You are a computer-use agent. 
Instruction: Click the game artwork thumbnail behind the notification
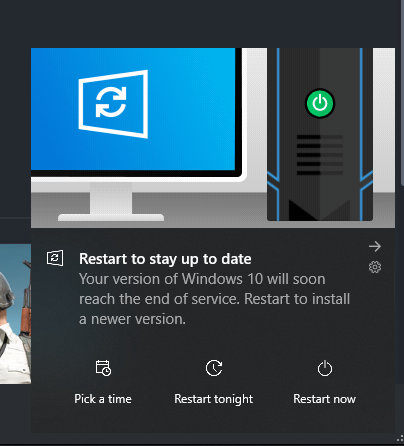pos(15,314)
